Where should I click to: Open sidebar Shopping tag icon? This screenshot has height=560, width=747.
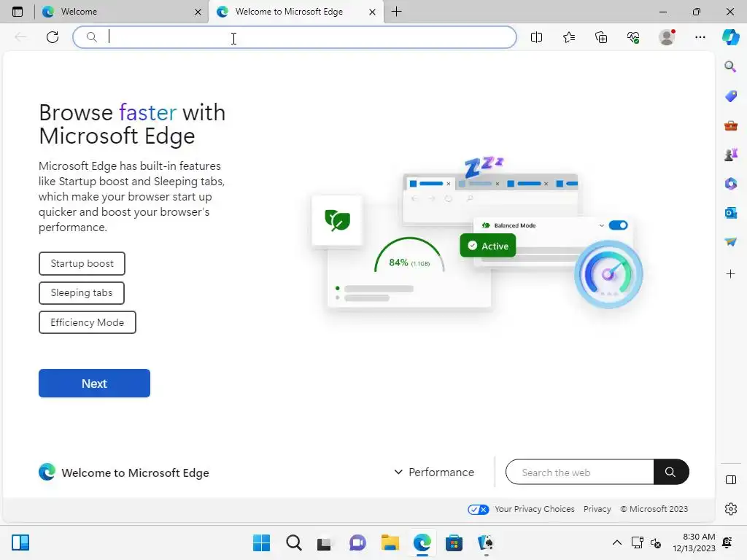click(730, 96)
